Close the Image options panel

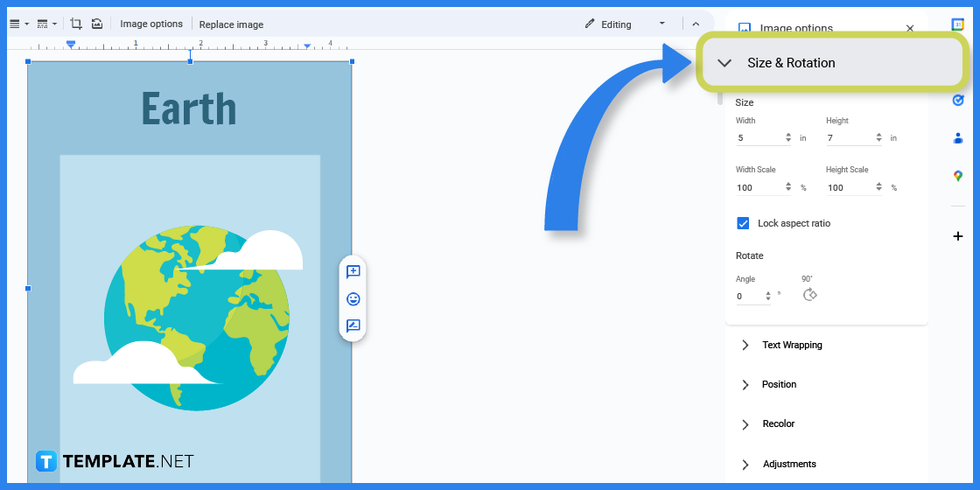click(910, 28)
